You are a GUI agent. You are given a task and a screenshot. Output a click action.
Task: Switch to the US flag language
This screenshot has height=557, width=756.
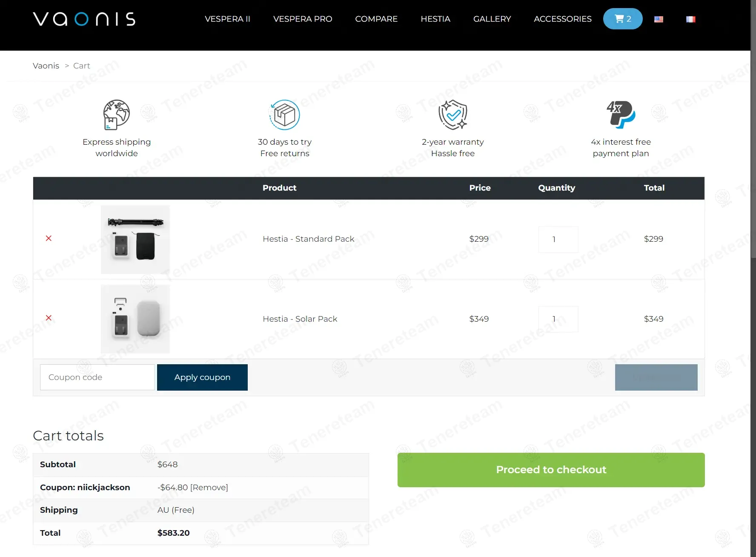pos(659,19)
